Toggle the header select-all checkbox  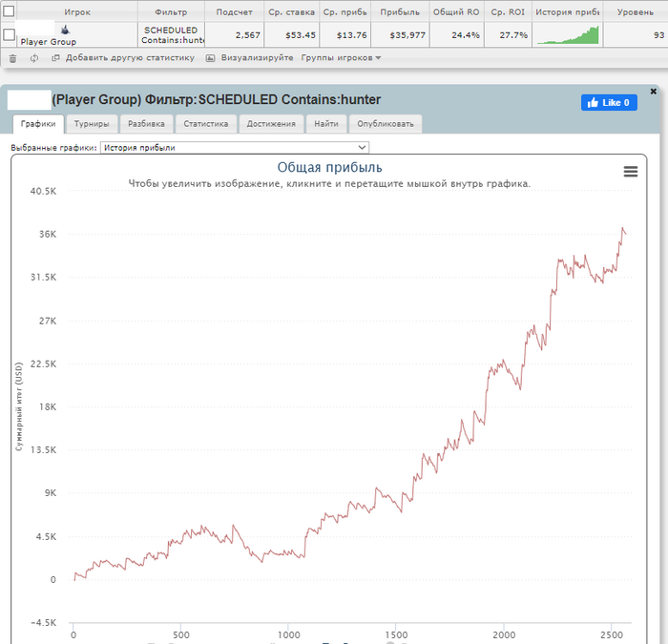click(x=9, y=10)
